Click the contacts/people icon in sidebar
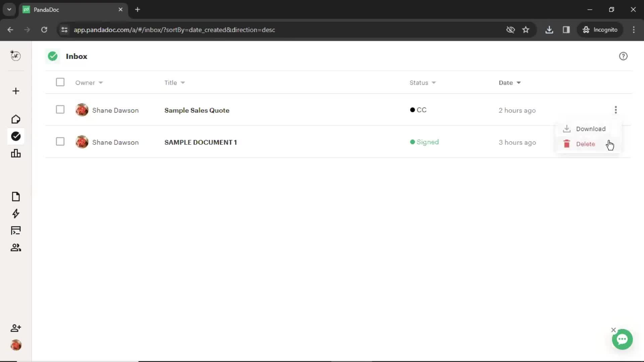This screenshot has width=644, height=362. pos(15,247)
